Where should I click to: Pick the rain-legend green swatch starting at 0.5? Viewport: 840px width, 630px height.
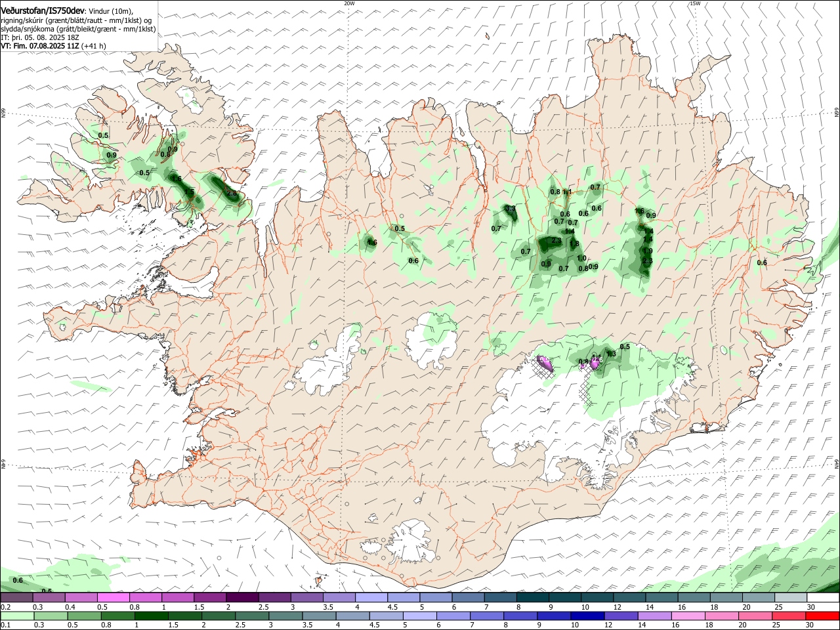(x=84, y=616)
